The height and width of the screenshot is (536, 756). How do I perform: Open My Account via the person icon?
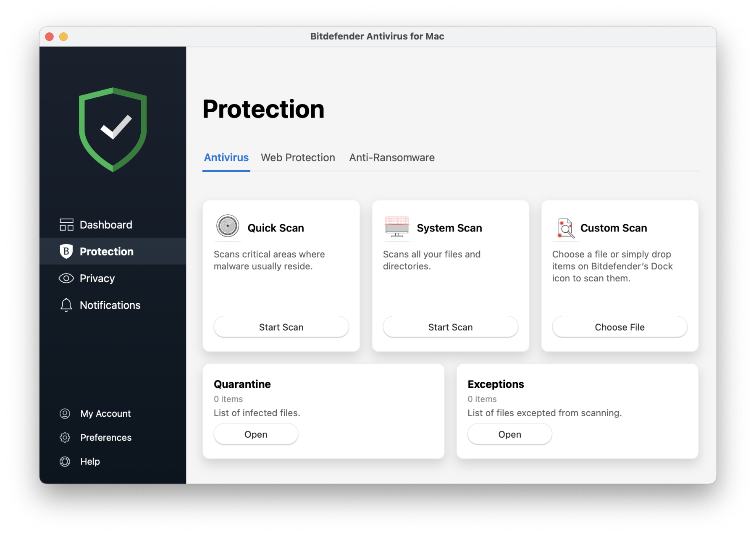65,413
